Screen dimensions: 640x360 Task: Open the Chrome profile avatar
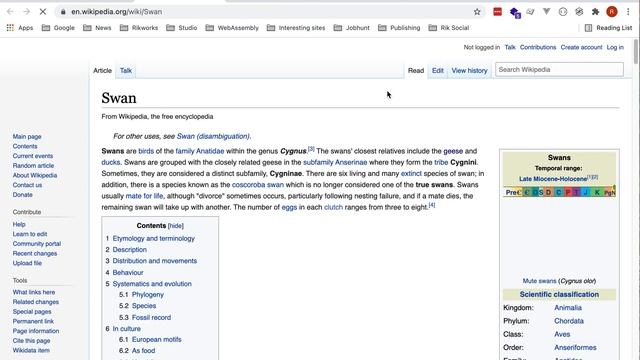coord(611,12)
